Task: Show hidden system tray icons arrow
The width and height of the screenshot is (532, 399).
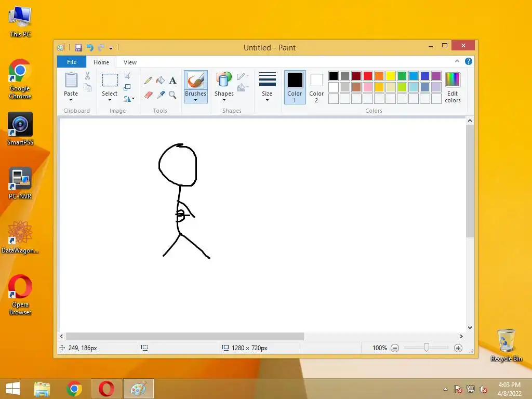Action: pyautogui.click(x=445, y=389)
